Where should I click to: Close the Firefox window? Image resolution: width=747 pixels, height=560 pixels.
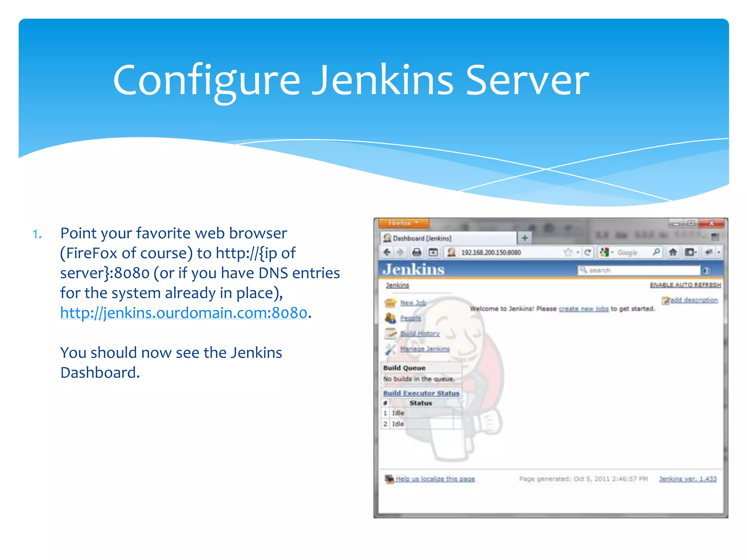point(711,223)
